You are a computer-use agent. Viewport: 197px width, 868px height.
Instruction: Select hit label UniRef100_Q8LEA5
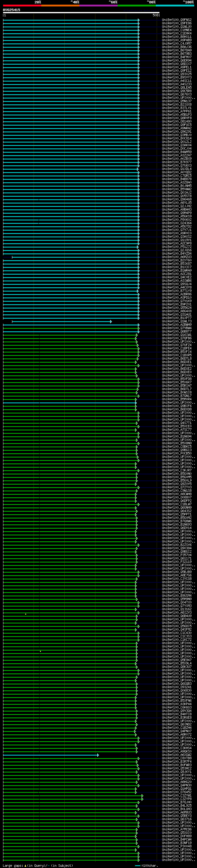(x=177, y=87)
